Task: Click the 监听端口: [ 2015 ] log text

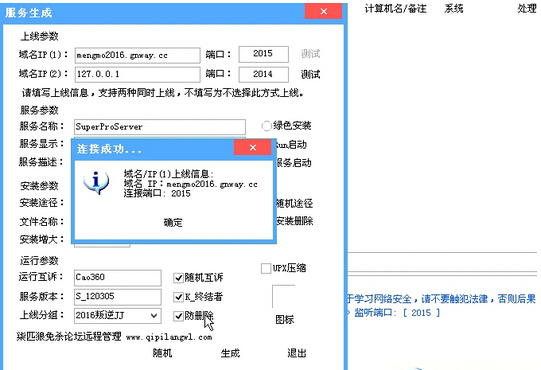Action: pos(397,313)
